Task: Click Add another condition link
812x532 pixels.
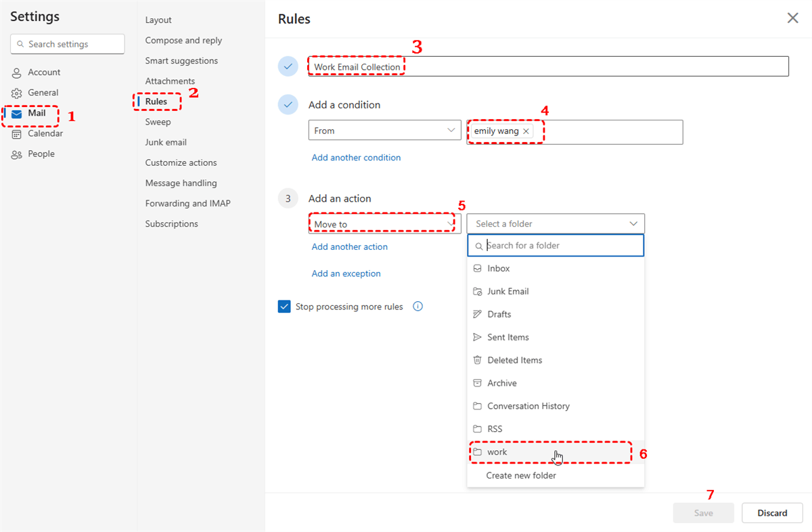Action: point(356,158)
